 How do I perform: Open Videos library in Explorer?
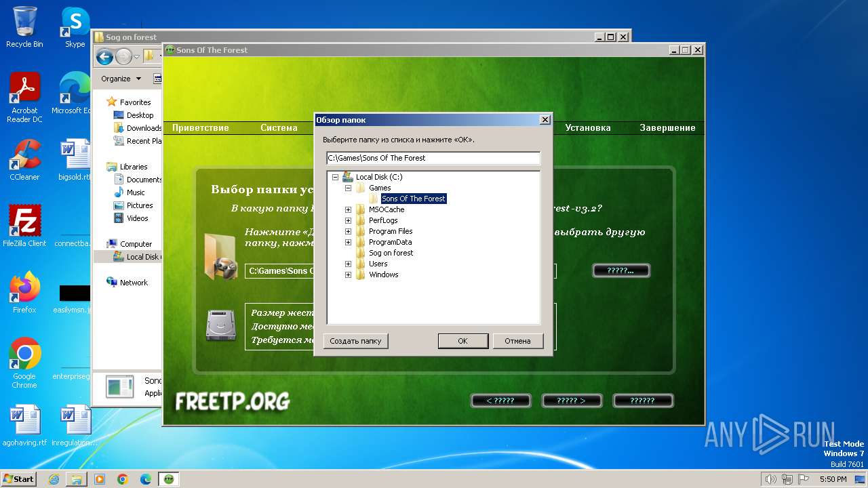point(132,218)
